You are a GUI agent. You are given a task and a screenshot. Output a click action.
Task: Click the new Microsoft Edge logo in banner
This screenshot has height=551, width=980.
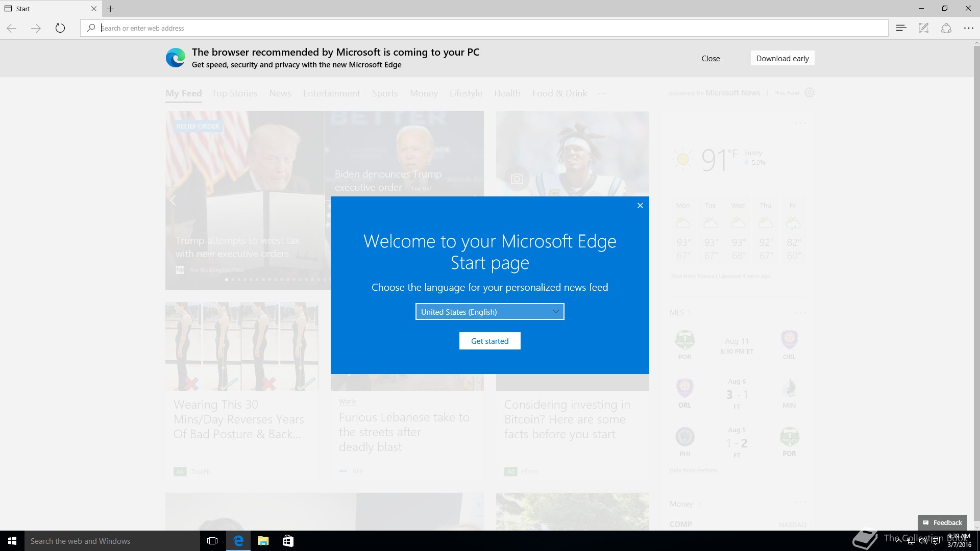click(x=176, y=58)
